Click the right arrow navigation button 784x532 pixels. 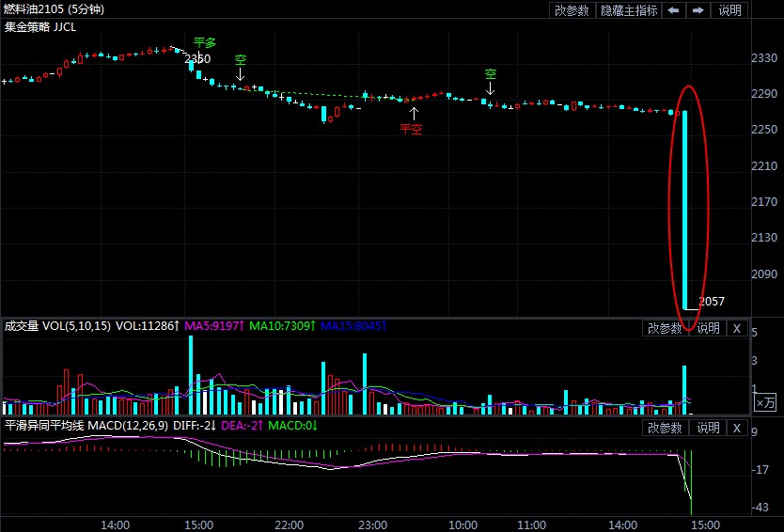point(698,10)
